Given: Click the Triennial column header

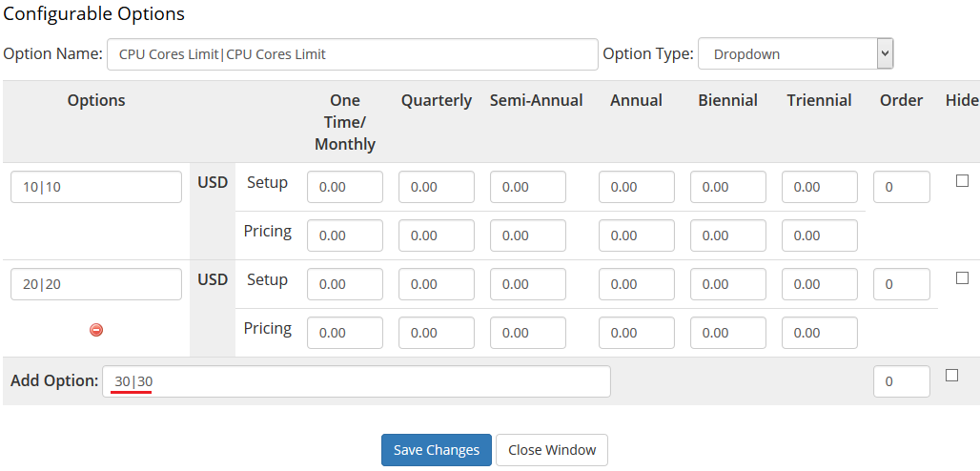Looking at the screenshot, I should (x=820, y=100).
